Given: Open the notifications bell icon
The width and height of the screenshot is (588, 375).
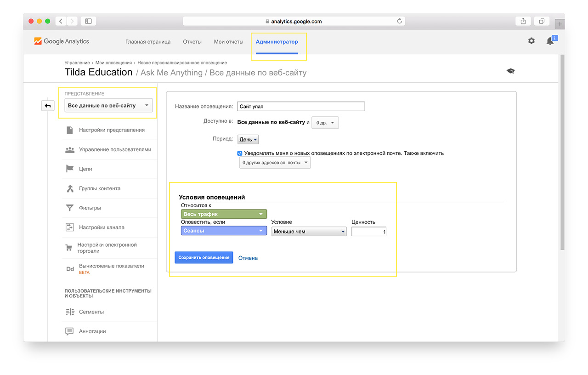Looking at the screenshot, I should tap(550, 41).
